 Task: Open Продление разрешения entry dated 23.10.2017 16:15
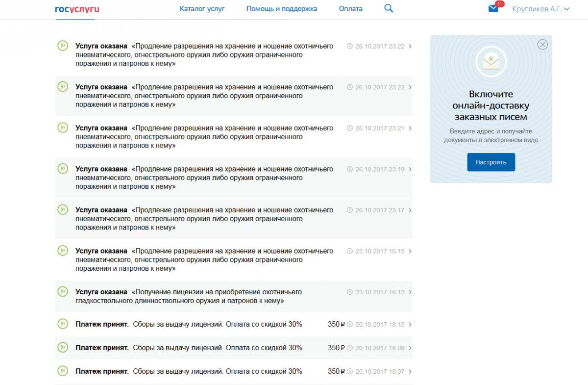point(234,259)
